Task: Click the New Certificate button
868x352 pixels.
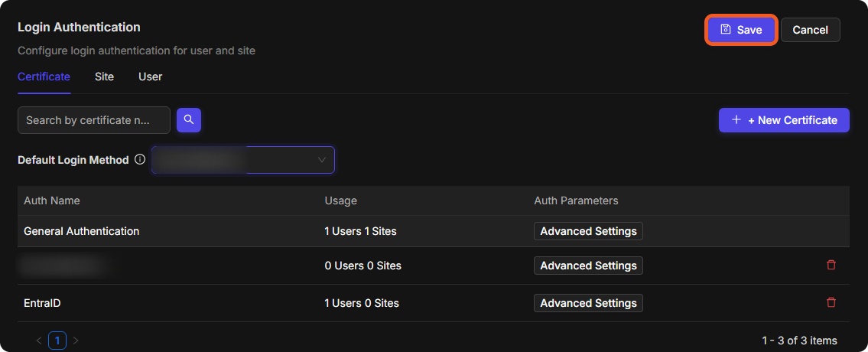Action: coord(784,119)
